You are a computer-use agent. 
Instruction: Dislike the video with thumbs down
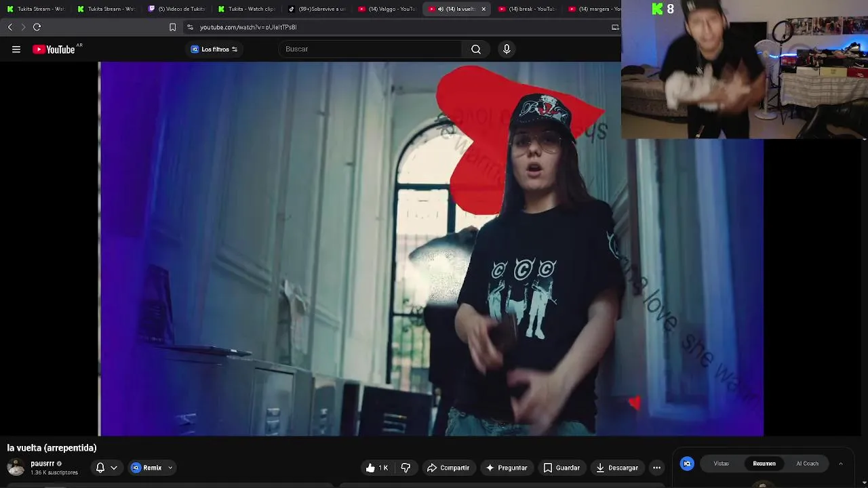click(x=406, y=468)
